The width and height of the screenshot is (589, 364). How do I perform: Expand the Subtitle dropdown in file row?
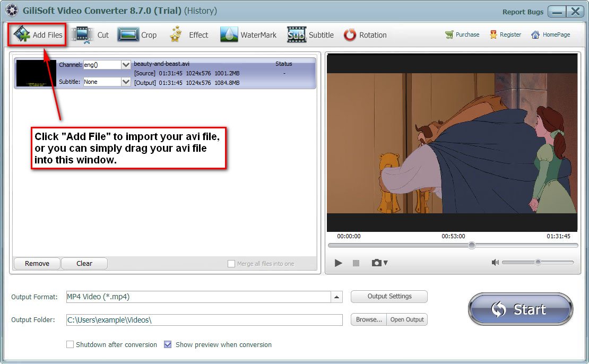(x=126, y=82)
